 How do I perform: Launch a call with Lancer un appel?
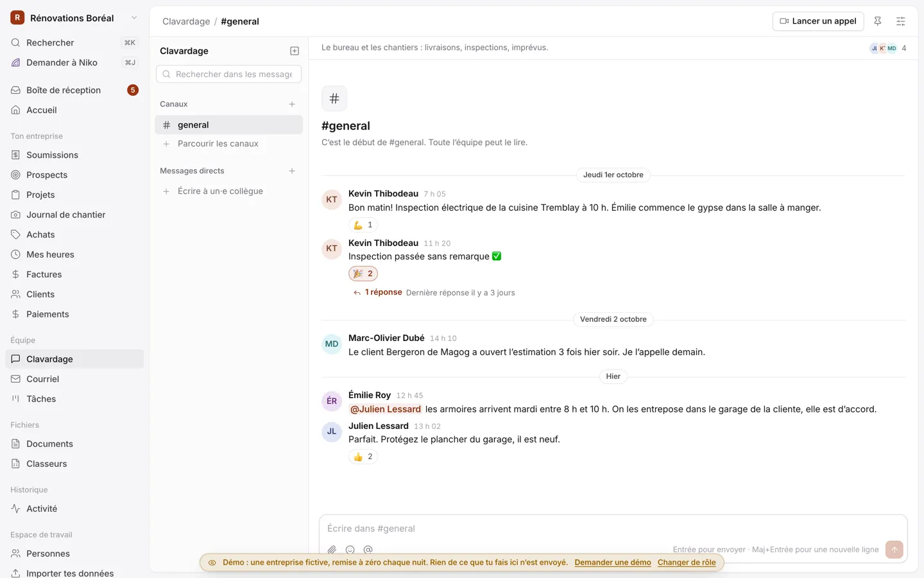[x=818, y=21]
